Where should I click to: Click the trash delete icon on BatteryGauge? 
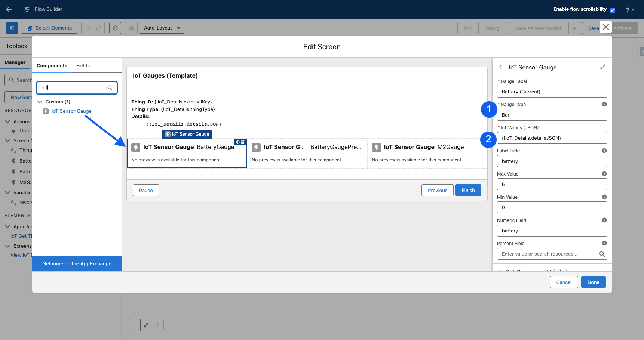pos(243,142)
